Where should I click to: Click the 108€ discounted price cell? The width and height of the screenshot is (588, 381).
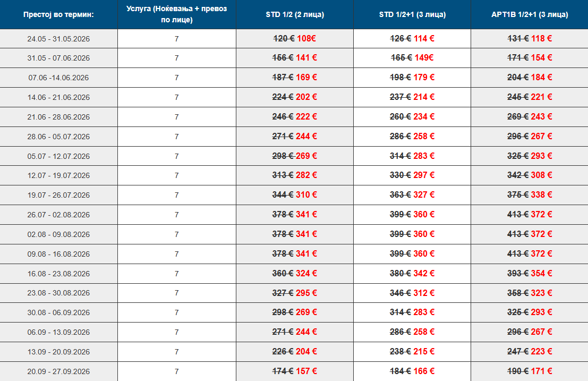[x=306, y=38]
